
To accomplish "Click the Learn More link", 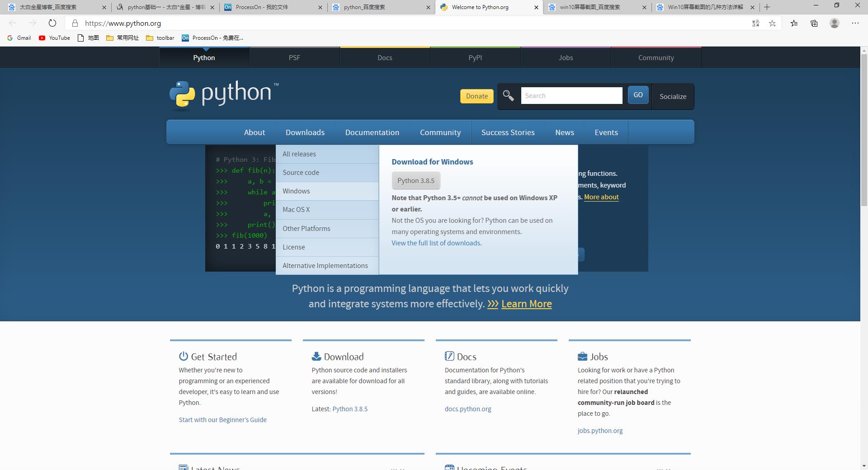I will pos(526,304).
